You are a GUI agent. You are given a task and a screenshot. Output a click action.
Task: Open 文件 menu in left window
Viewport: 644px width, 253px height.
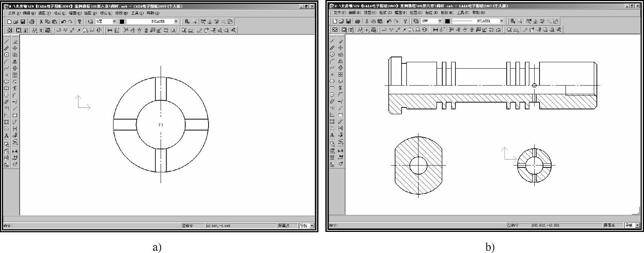point(15,13)
